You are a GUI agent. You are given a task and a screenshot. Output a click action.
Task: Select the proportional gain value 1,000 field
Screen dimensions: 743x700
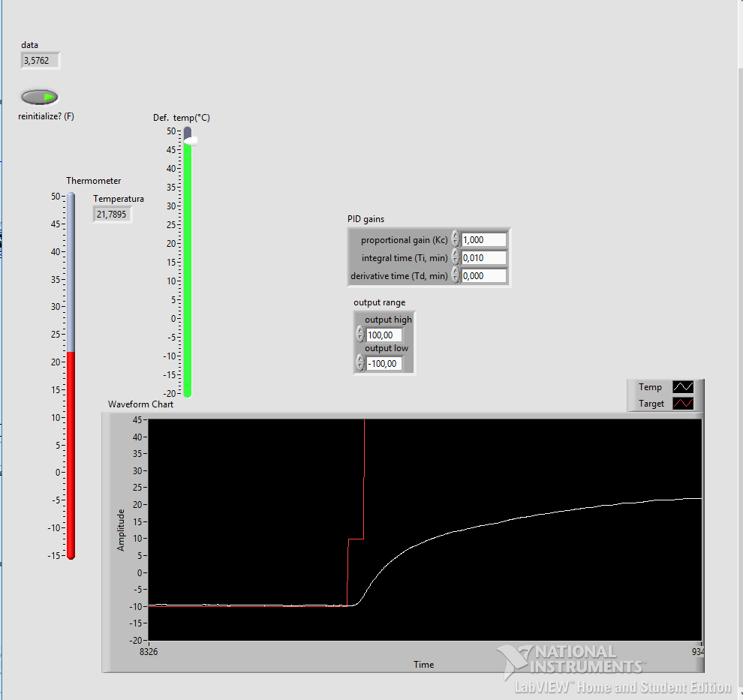click(483, 239)
